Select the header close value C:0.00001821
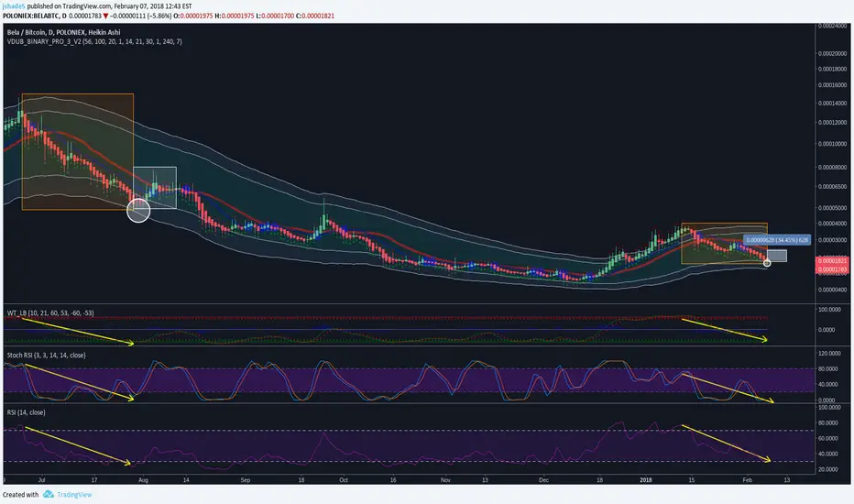Image resolution: width=854 pixels, height=504 pixels. point(315,16)
